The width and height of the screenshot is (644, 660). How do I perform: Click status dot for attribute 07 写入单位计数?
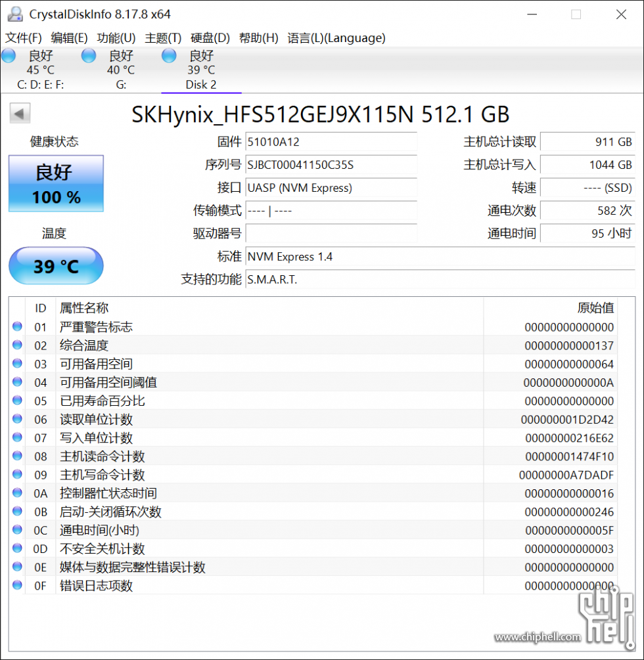pos(17,437)
